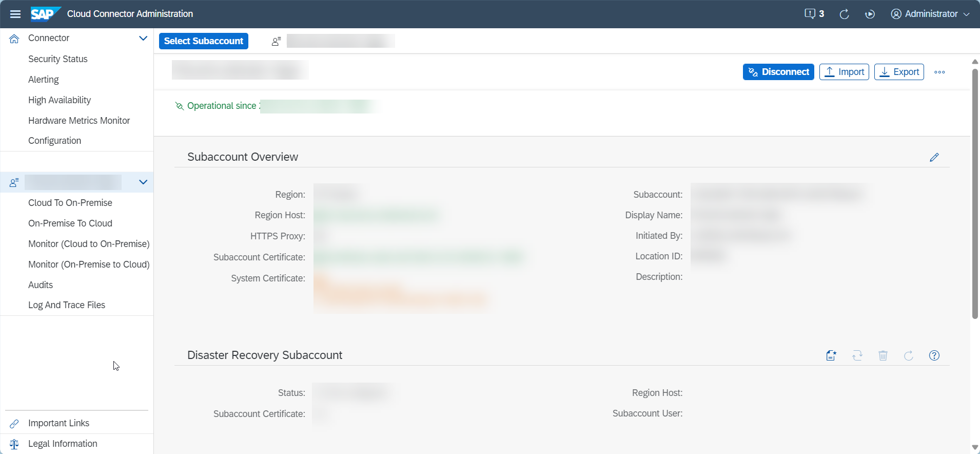The width and height of the screenshot is (980, 454).
Task: Toggle the hamburger navigation menu
Action: click(15, 14)
